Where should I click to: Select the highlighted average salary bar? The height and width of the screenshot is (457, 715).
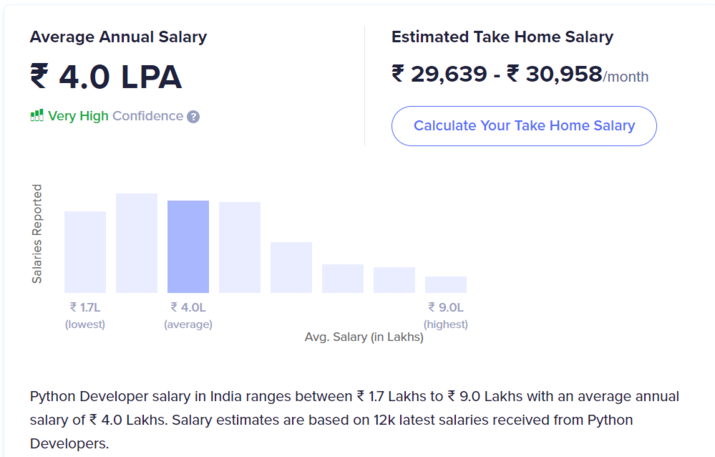click(188, 246)
